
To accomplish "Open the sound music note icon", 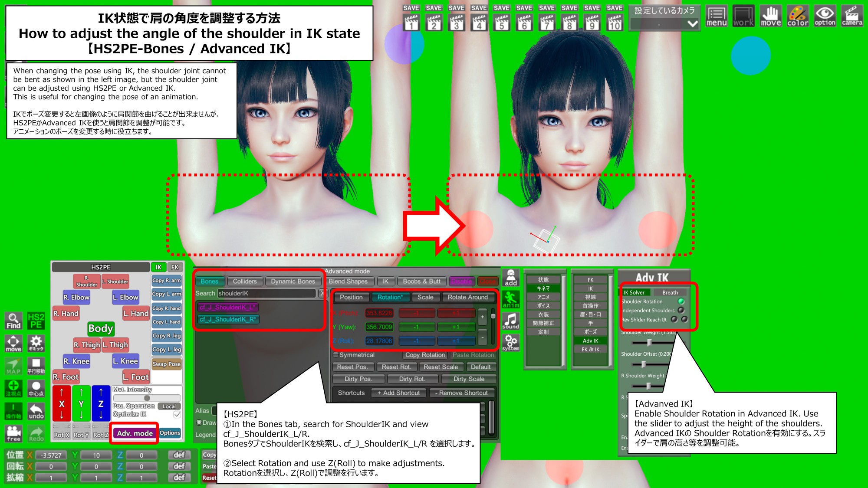I will point(511,321).
